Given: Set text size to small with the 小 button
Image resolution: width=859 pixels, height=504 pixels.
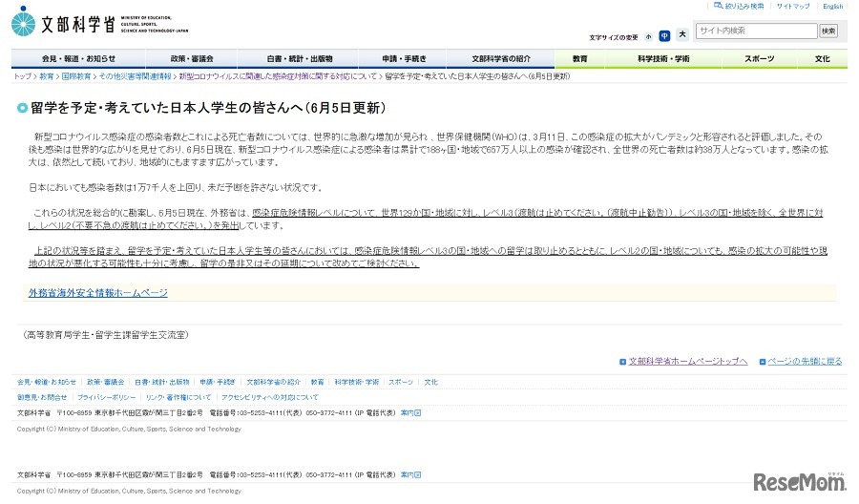Looking at the screenshot, I should click(x=649, y=36).
